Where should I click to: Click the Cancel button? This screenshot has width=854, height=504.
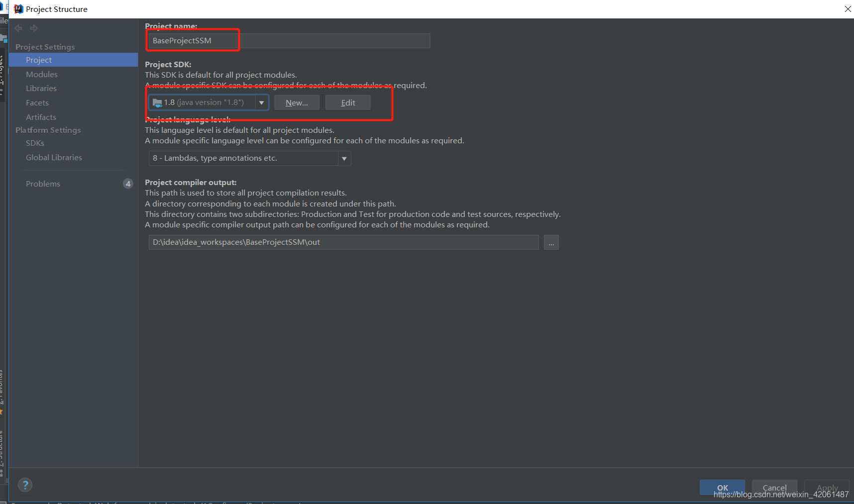(x=774, y=488)
